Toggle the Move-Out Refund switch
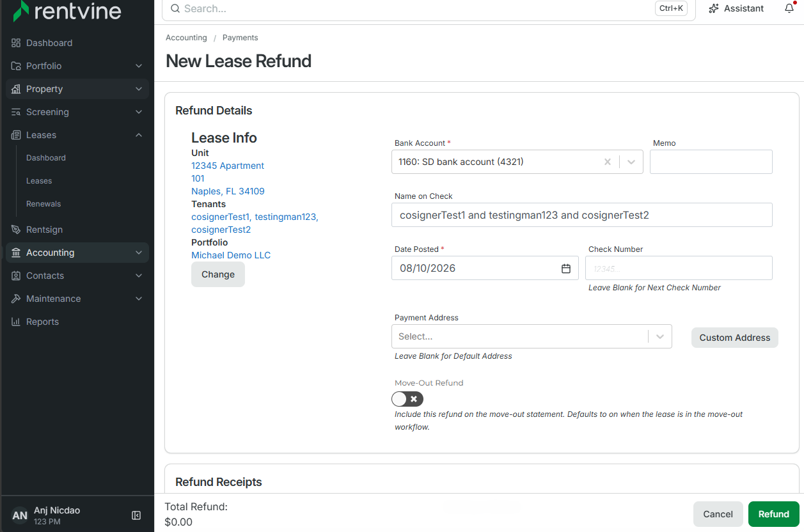 [x=407, y=399]
